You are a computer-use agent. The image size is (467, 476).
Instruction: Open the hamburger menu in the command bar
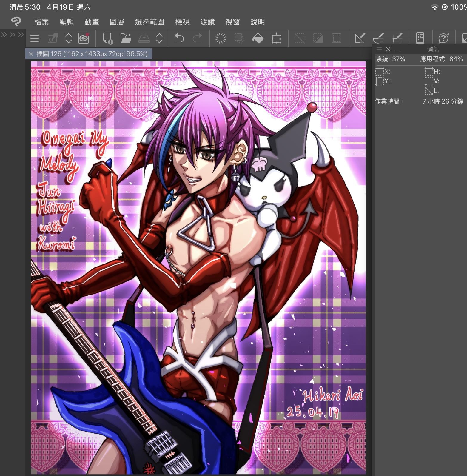(x=35, y=38)
